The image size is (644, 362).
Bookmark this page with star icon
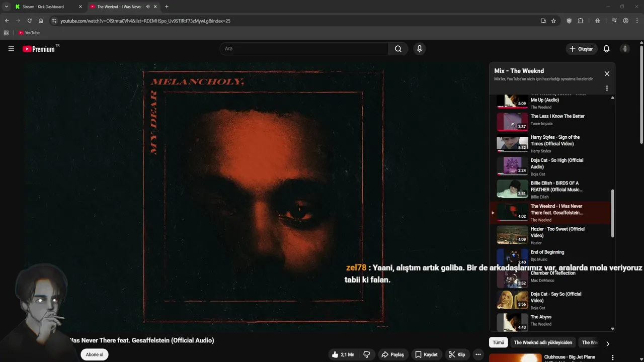[x=553, y=21]
